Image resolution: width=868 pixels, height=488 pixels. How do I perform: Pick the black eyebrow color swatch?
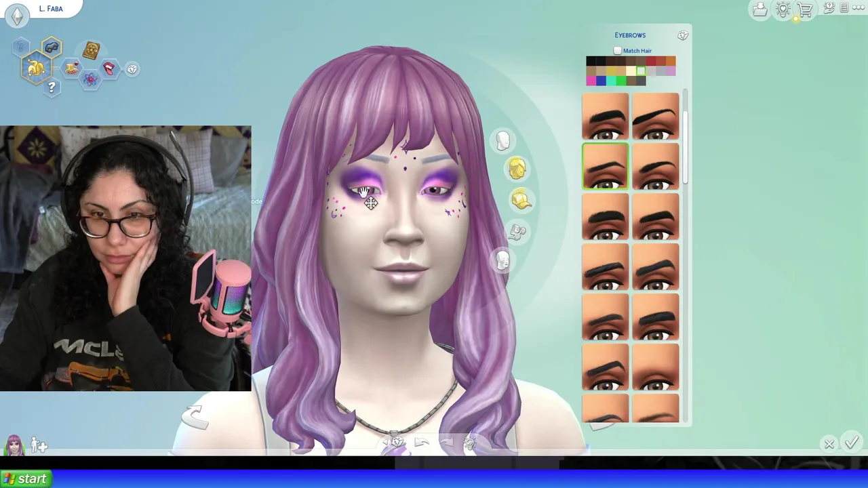pos(591,61)
